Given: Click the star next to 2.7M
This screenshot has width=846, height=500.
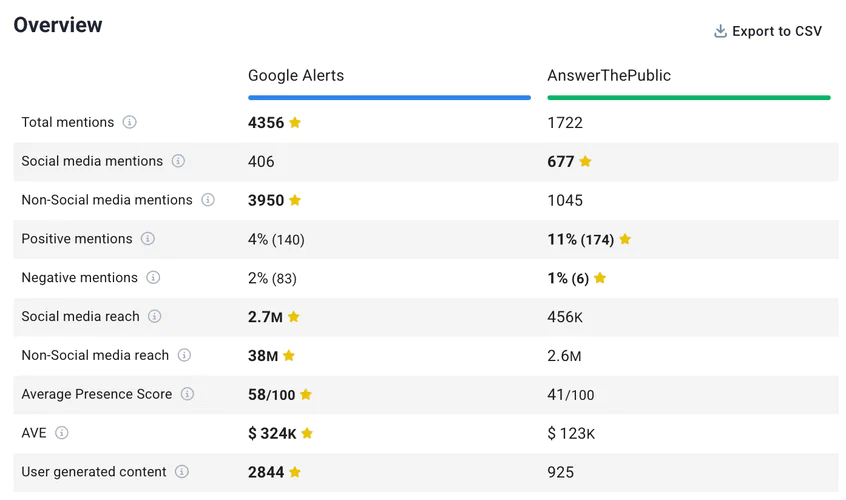Looking at the screenshot, I should coord(294,317).
